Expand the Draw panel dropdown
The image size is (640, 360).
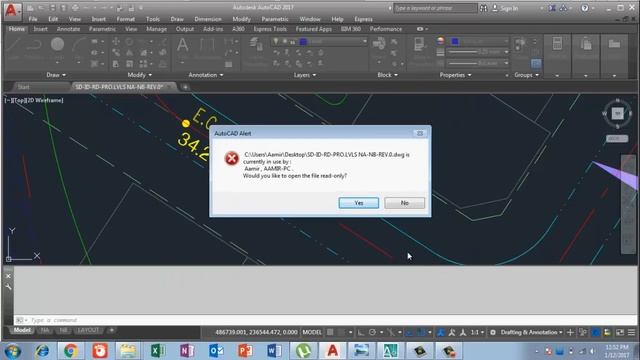point(56,75)
